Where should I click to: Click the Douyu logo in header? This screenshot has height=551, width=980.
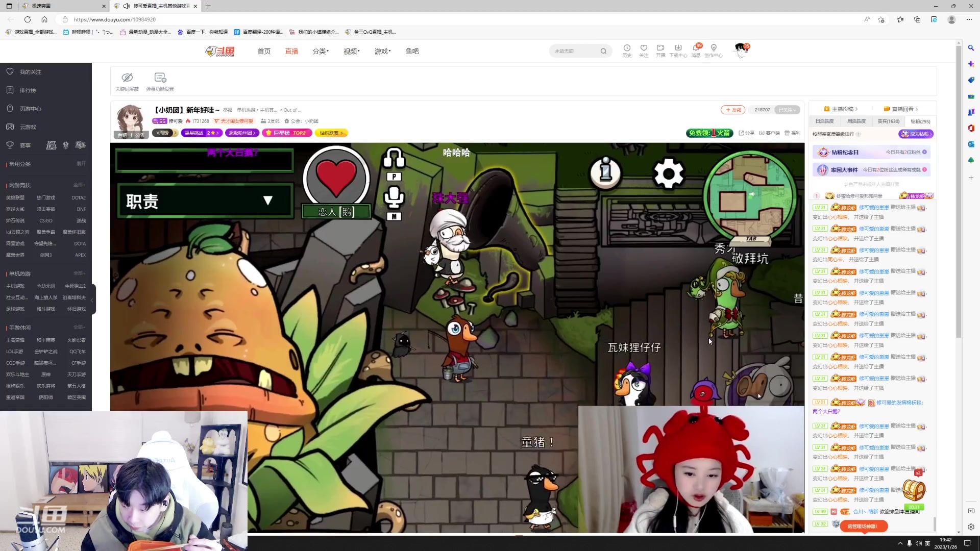point(220,51)
